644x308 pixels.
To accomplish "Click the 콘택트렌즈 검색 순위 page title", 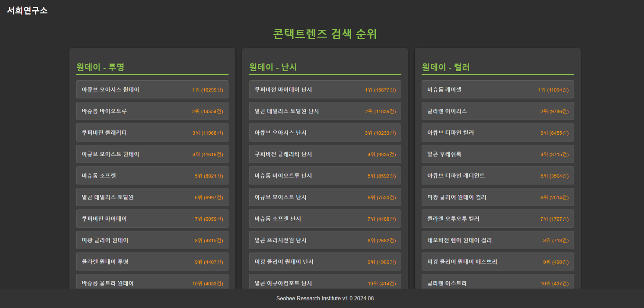I will click(x=325, y=34).
